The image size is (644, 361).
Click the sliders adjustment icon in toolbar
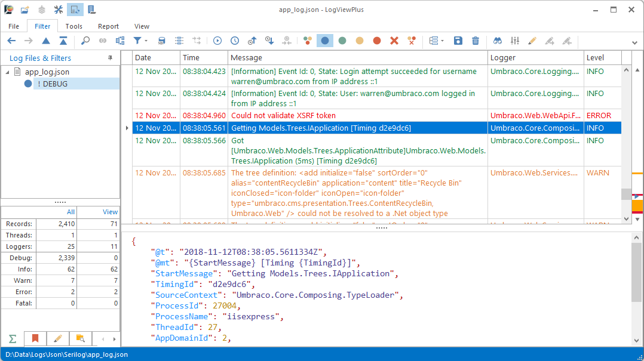click(514, 41)
